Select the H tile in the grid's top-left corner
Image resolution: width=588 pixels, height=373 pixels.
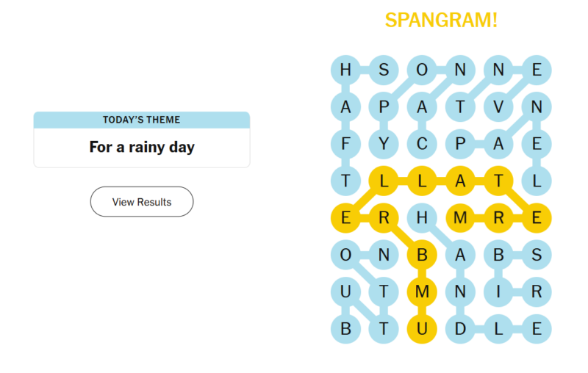point(345,70)
